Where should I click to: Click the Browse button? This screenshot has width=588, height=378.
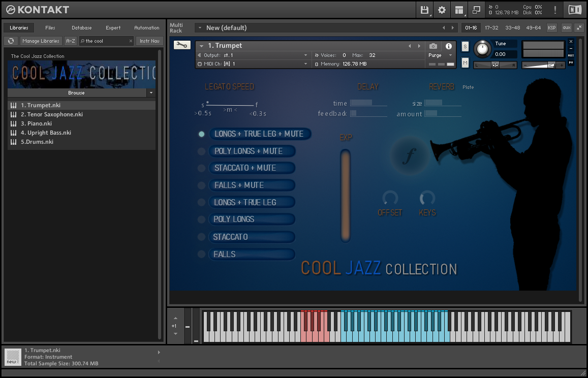(x=77, y=92)
